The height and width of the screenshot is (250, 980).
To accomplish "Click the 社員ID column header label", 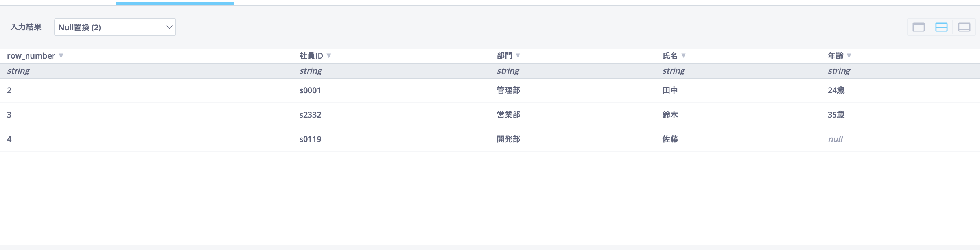I will coord(311,56).
